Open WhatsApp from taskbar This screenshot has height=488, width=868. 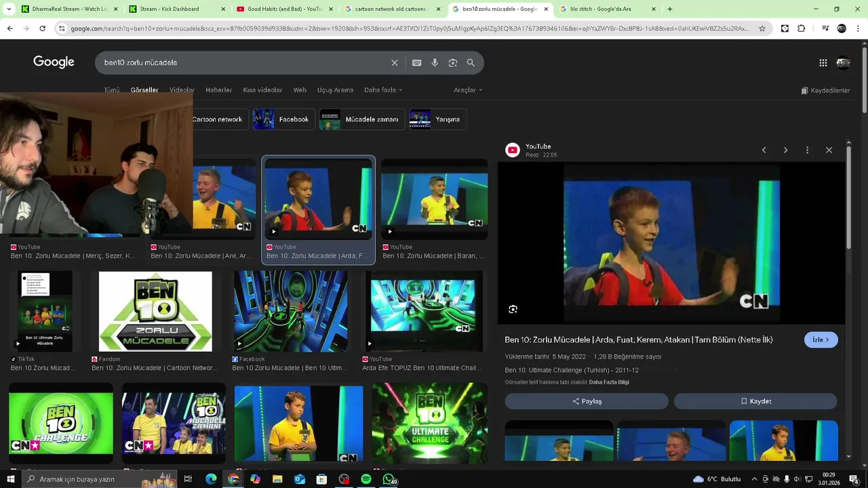point(389,479)
